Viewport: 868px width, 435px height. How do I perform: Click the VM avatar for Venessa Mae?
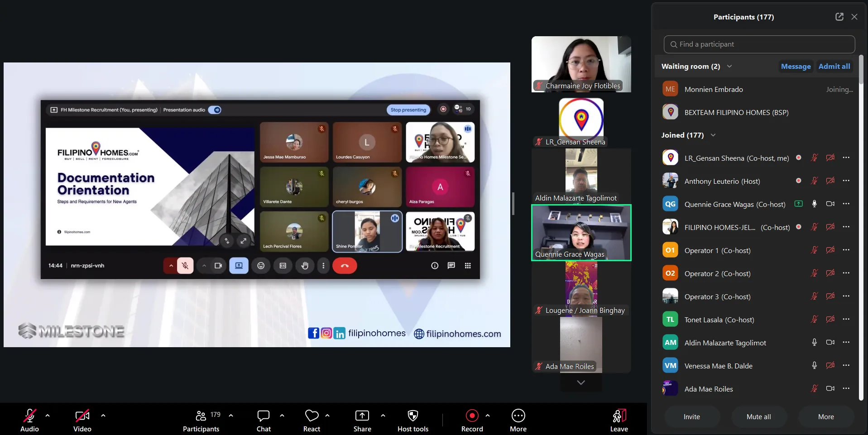(x=670, y=366)
